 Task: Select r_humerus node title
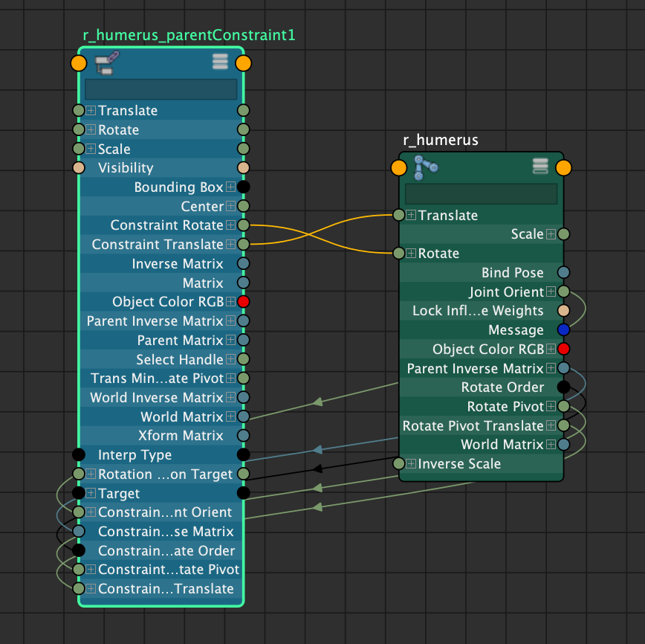[x=441, y=140]
